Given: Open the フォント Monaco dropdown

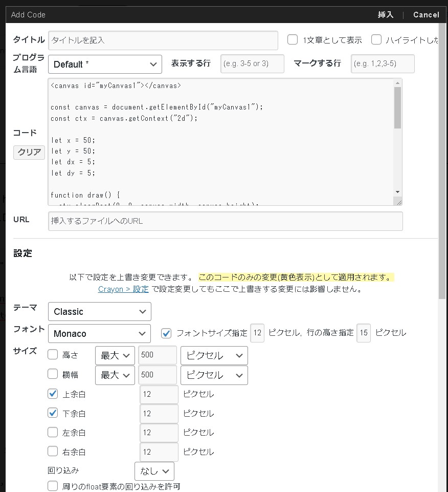Looking at the screenshot, I should click(99, 334).
